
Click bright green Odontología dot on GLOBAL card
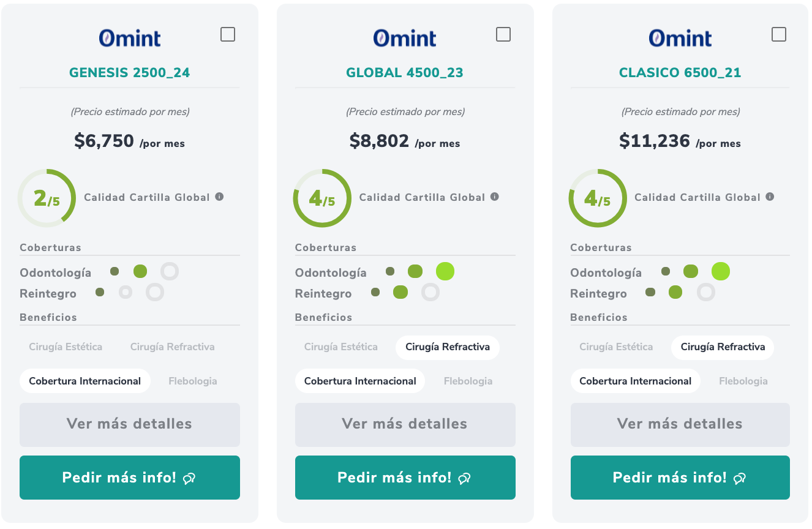click(445, 271)
